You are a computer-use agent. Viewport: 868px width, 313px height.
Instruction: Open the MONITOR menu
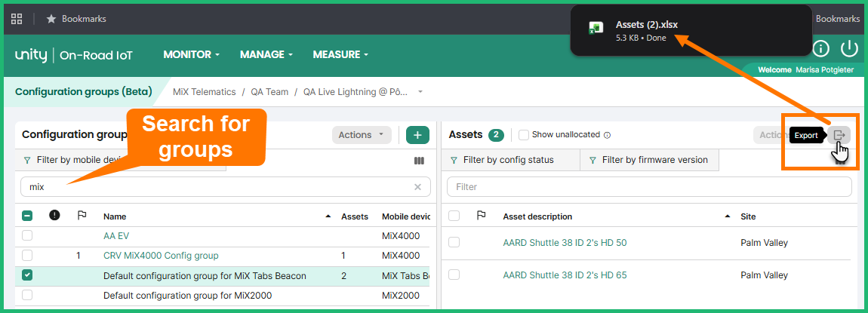click(191, 54)
